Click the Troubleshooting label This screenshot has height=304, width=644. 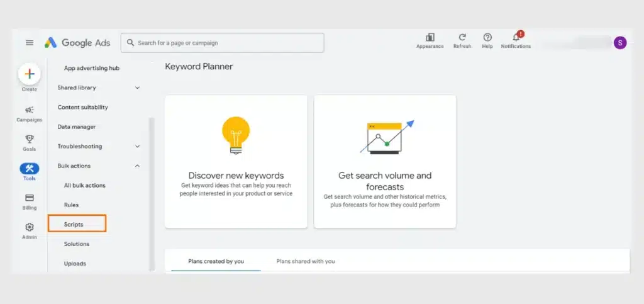point(80,146)
